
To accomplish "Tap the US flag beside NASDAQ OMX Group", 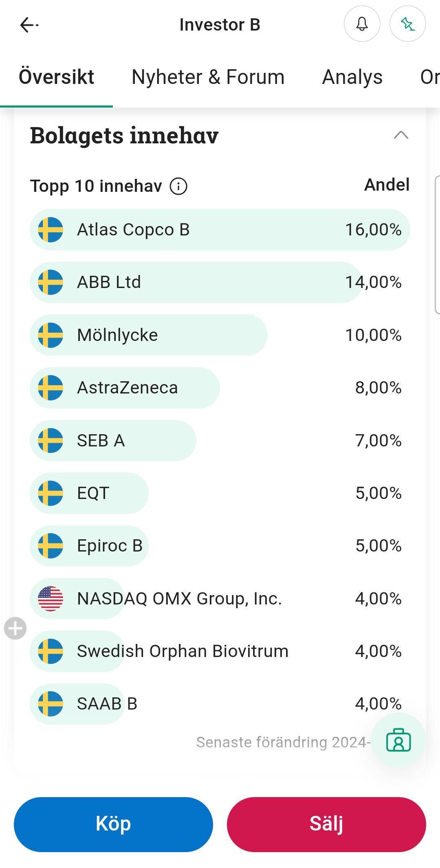I will point(51,599).
